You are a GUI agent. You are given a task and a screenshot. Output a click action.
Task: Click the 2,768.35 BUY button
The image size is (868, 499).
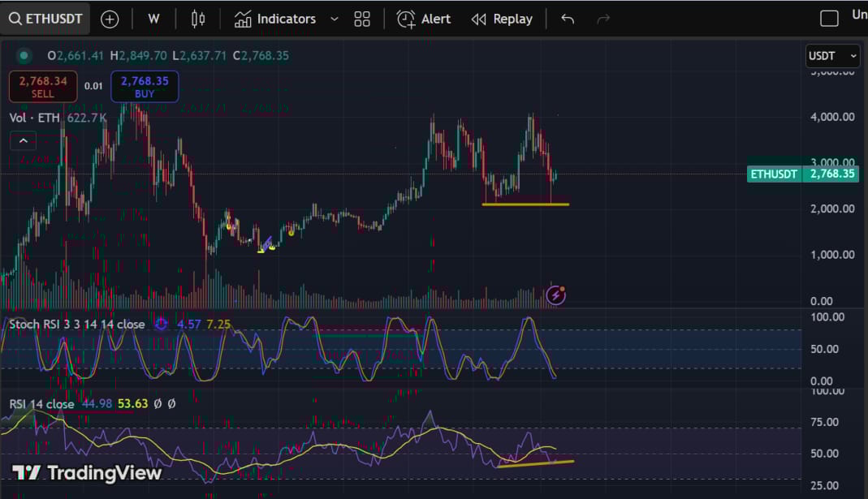(x=145, y=87)
